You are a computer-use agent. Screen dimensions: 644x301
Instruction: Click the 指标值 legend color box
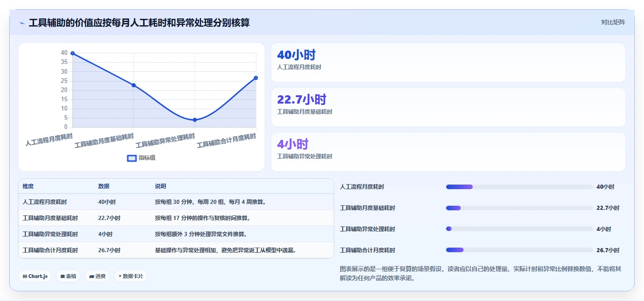[x=132, y=158]
